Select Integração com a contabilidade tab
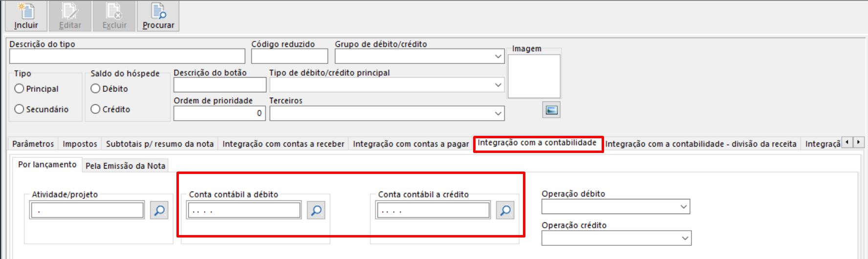Image resolution: width=868 pixels, height=259 pixels. (x=537, y=143)
